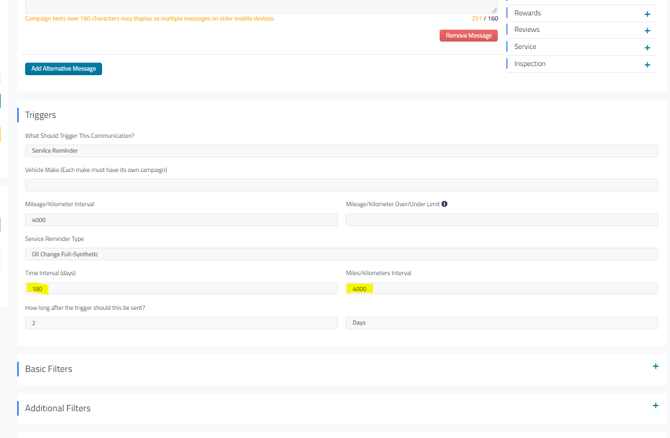Open the Service Reminder Type dropdown

pyautogui.click(x=341, y=254)
